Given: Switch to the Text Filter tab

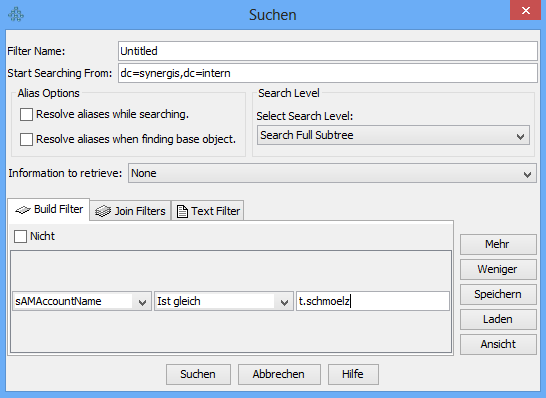Looking at the screenshot, I should (x=208, y=211).
